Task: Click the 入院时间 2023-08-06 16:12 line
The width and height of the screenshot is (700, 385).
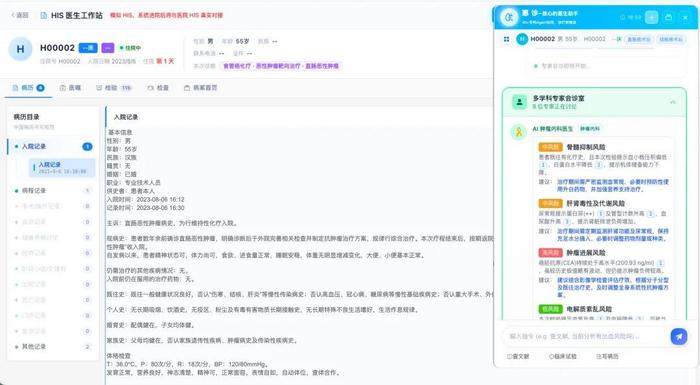Action: point(146,200)
